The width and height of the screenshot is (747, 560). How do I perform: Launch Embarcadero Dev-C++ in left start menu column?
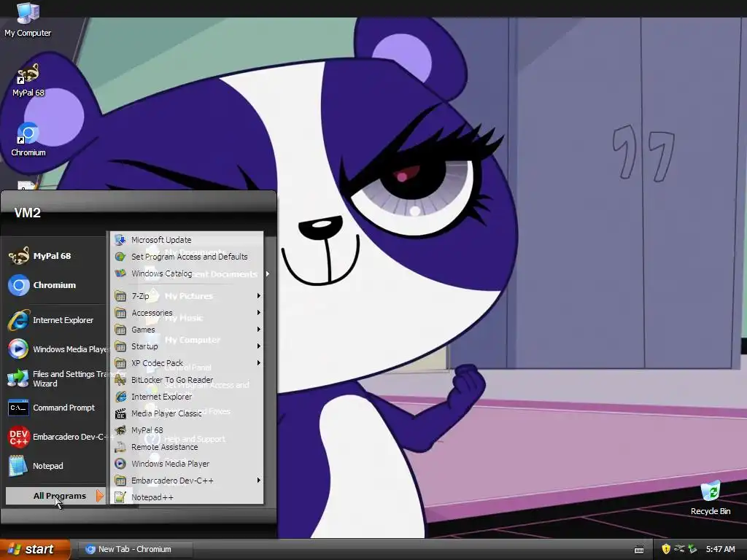pos(56,437)
